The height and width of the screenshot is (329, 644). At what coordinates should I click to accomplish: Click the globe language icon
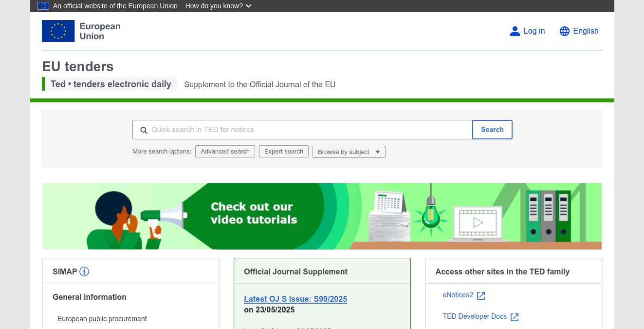565,31
